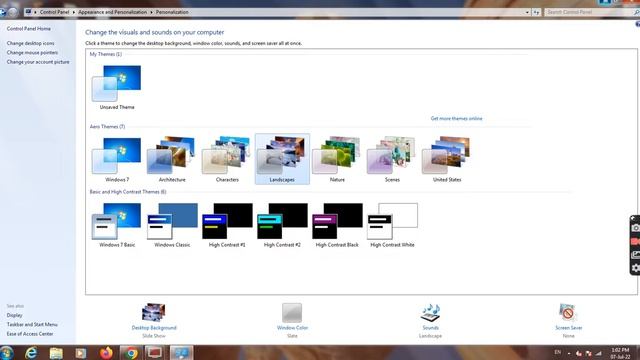Click the search magnifier icon
The width and height of the screenshot is (640, 360).
pos(636,12)
